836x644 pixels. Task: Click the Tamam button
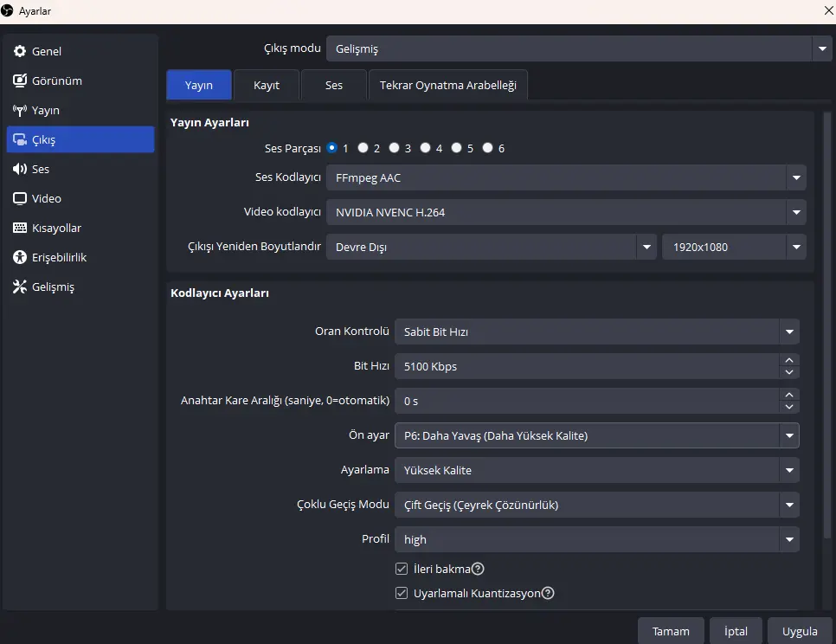pos(671,631)
